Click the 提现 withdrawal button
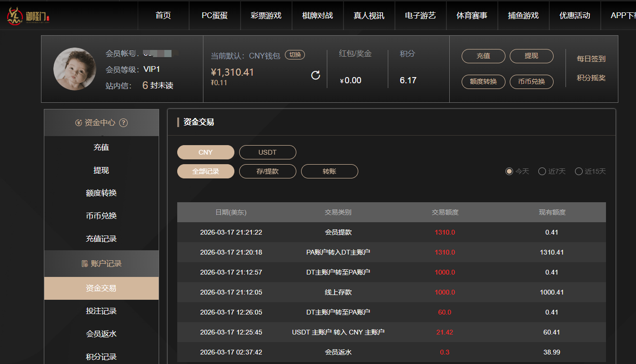Image resolution: width=636 pixels, height=364 pixels. tap(531, 56)
